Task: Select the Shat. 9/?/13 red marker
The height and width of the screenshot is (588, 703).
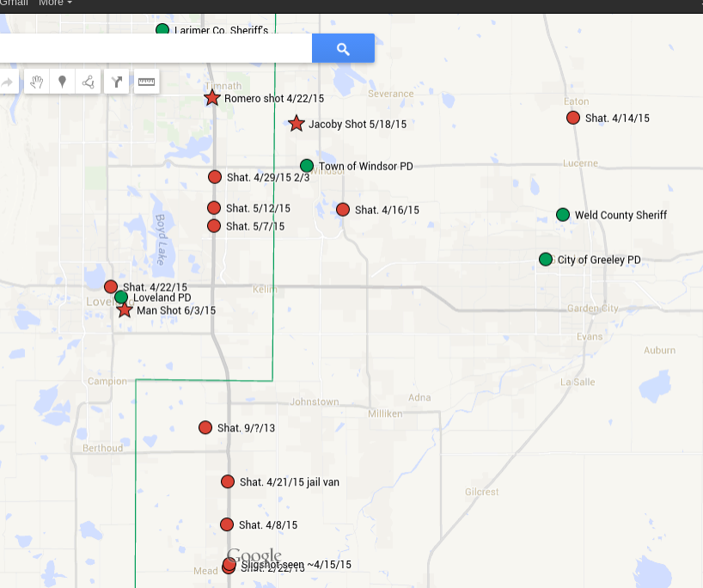Action: coord(205,428)
